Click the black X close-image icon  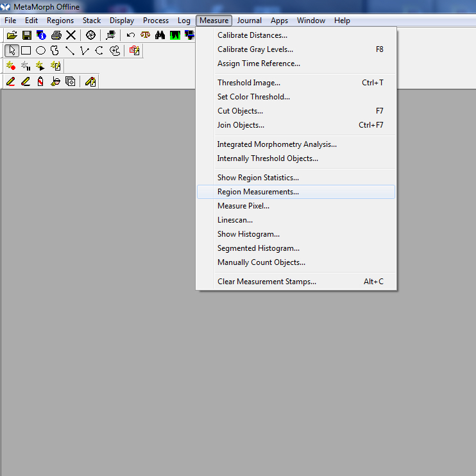coord(71,35)
